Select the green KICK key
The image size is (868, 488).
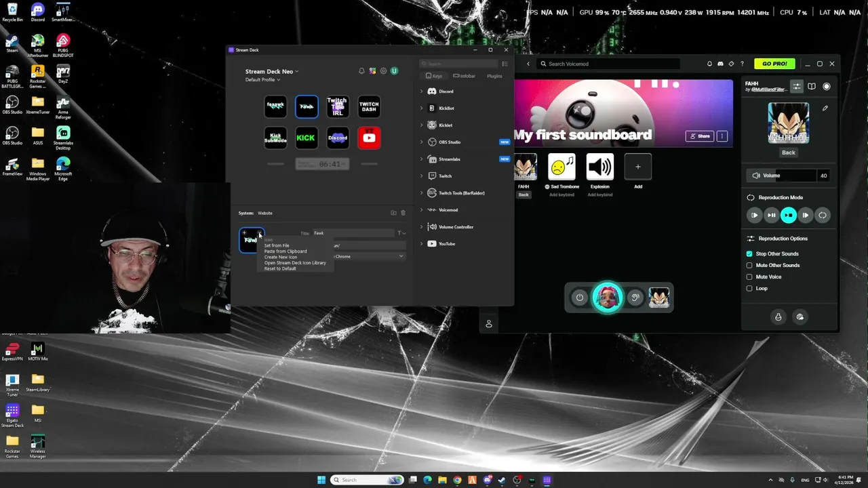(306, 138)
